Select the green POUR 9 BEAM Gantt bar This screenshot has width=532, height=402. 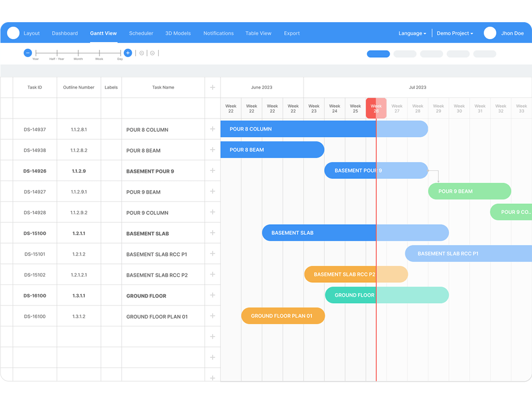[x=469, y=191]
